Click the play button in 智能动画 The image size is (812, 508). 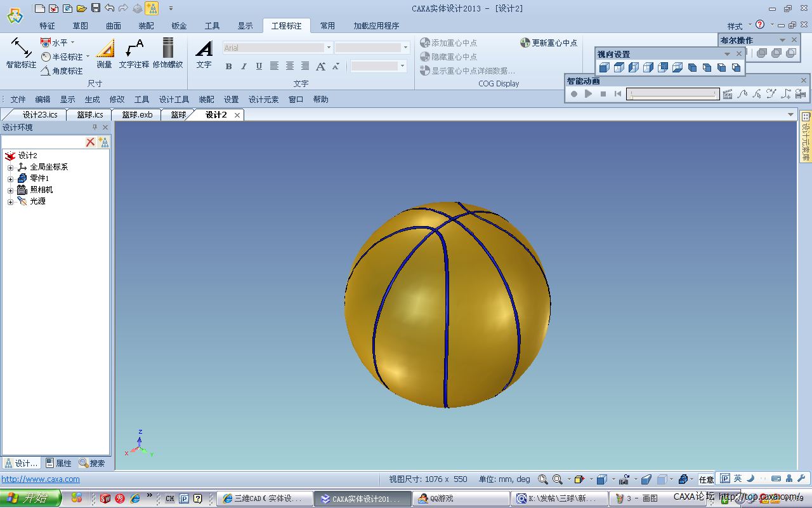589,94
